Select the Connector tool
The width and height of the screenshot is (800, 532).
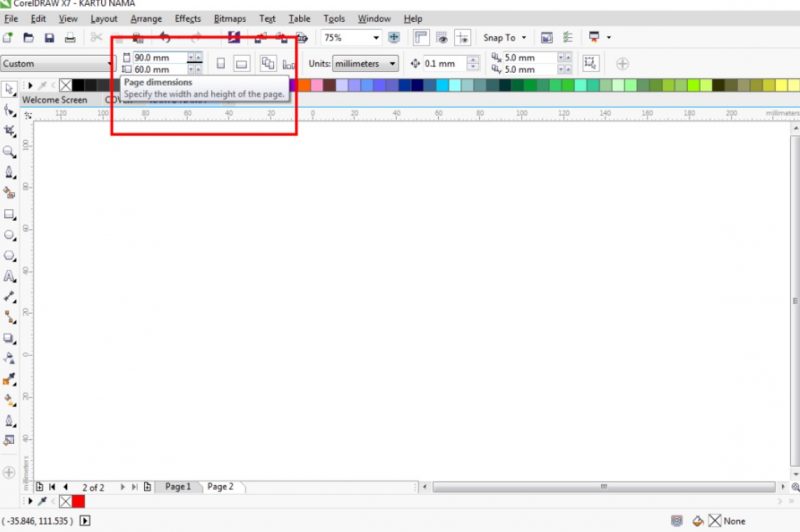pyautogui.click(x=9, y=318)
